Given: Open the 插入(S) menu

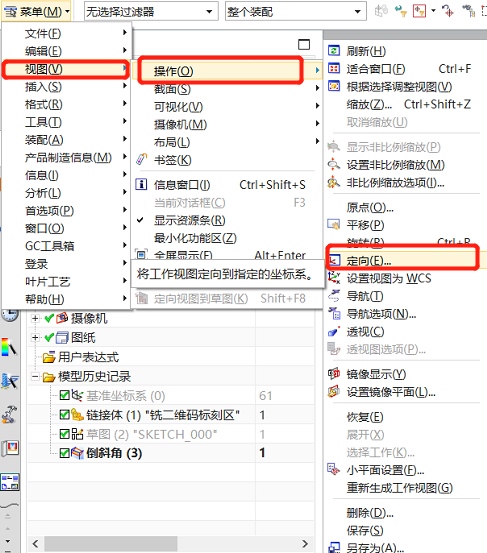Looking at the screenshot, I should 67,86.
